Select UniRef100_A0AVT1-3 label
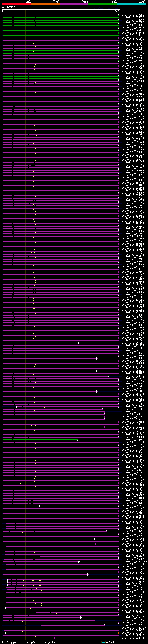Viewport: 148px width, 644px height. coord(134,562)
